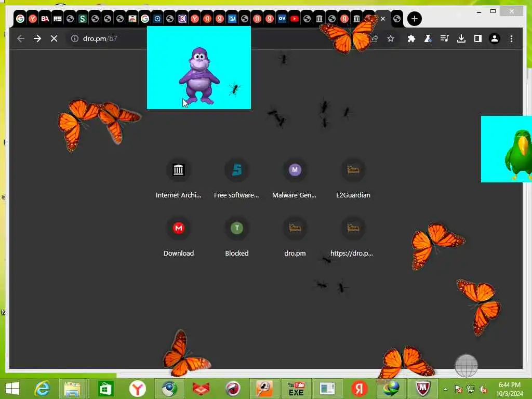Open the https://dro.p... shortcut tile
Screen dimensions: 532x399
click(353, 237)
